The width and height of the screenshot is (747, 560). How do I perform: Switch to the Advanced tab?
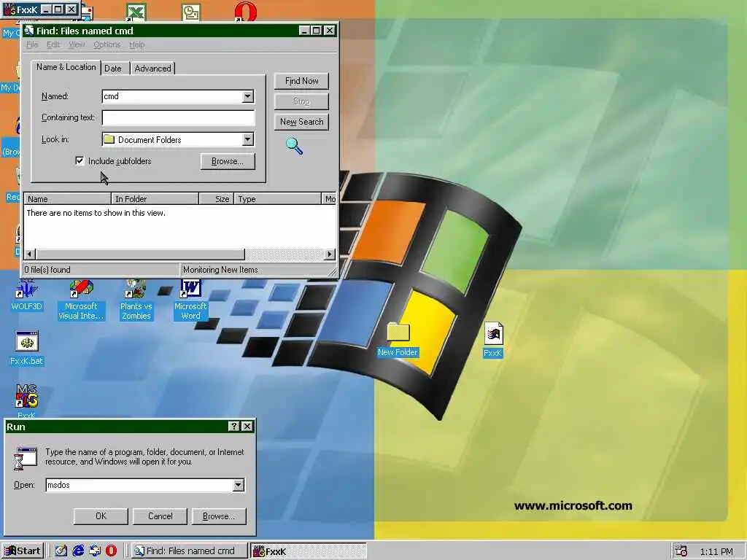tap(152, 68)
